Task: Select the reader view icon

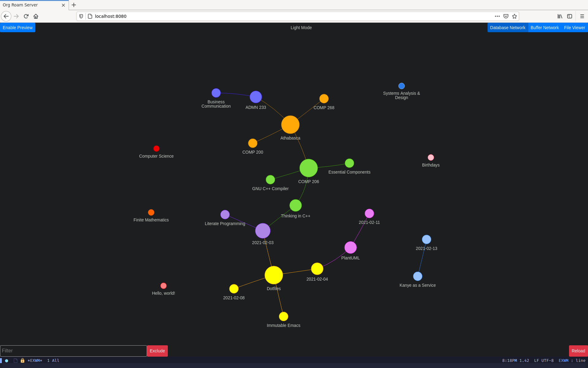Action: pyautogui.click(x=569, y=16)
